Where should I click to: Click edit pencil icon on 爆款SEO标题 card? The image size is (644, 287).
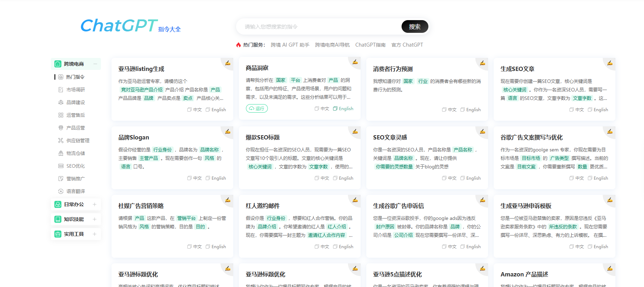355,131
